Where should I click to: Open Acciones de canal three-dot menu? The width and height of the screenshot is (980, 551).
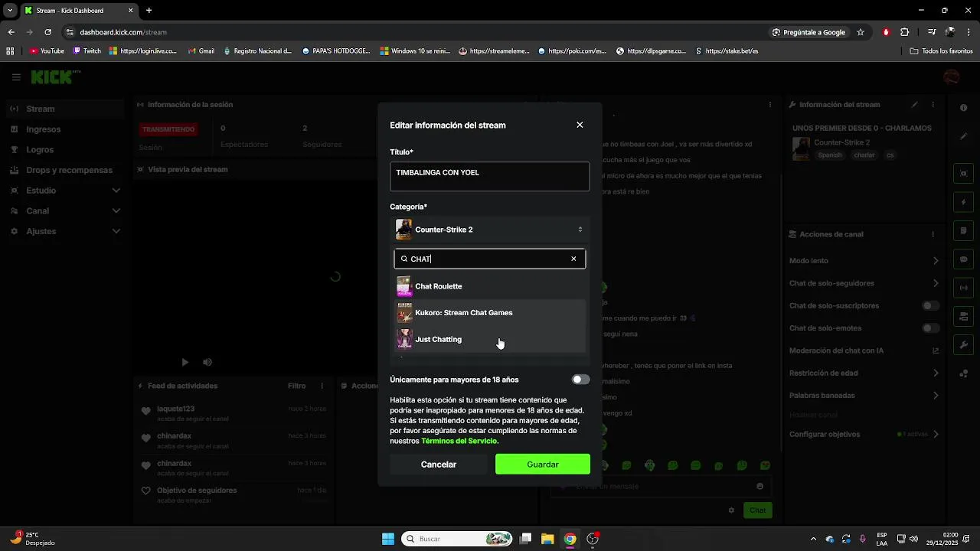pyautogui.click(x=933, y=234)
